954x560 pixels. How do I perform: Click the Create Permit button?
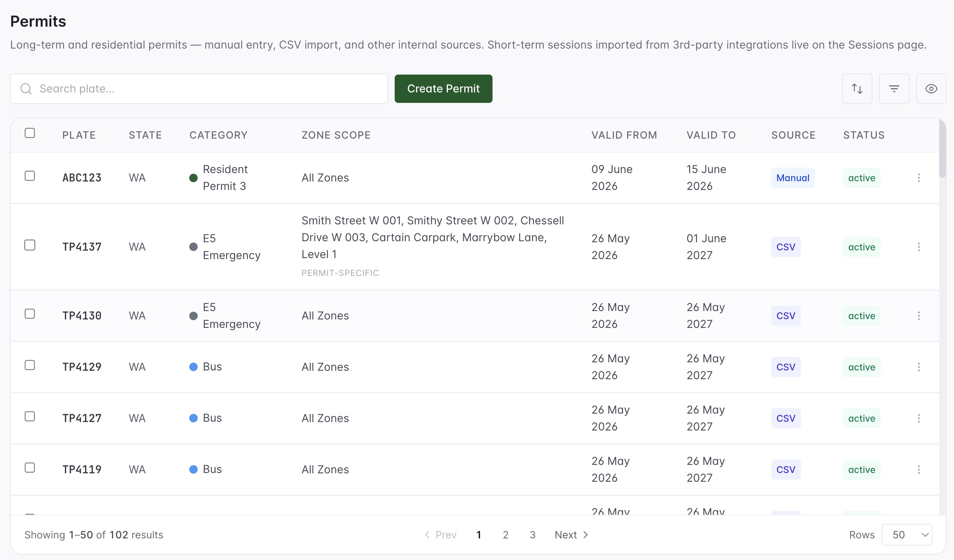tap(443, 89)
